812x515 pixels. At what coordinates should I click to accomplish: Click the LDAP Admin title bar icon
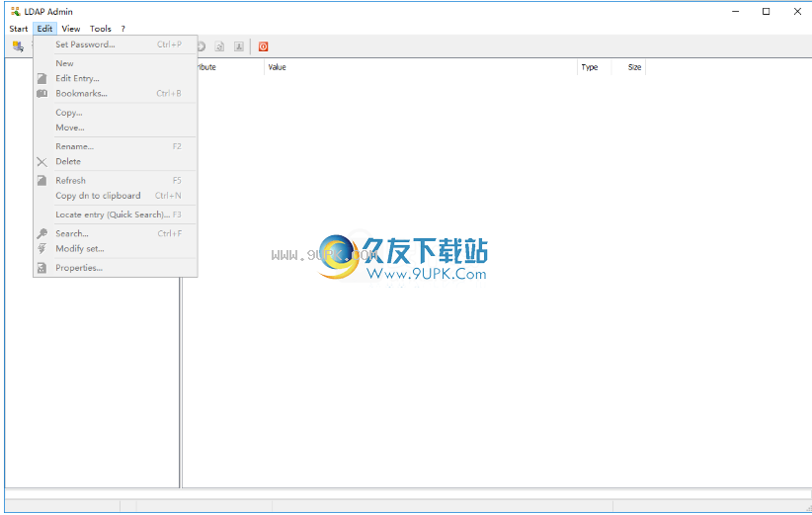pyautogui.click(x=16, y=12)
